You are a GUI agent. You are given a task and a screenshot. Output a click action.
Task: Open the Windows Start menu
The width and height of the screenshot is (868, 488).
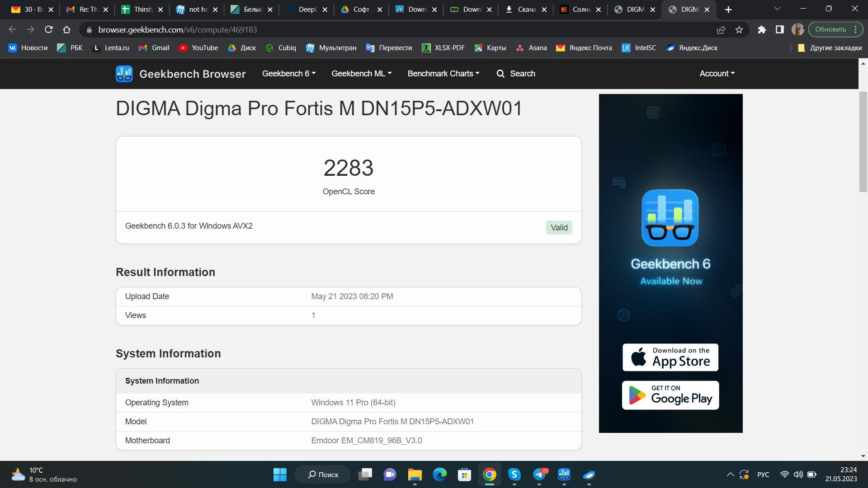pyautogui.click(x=280, y=474)
